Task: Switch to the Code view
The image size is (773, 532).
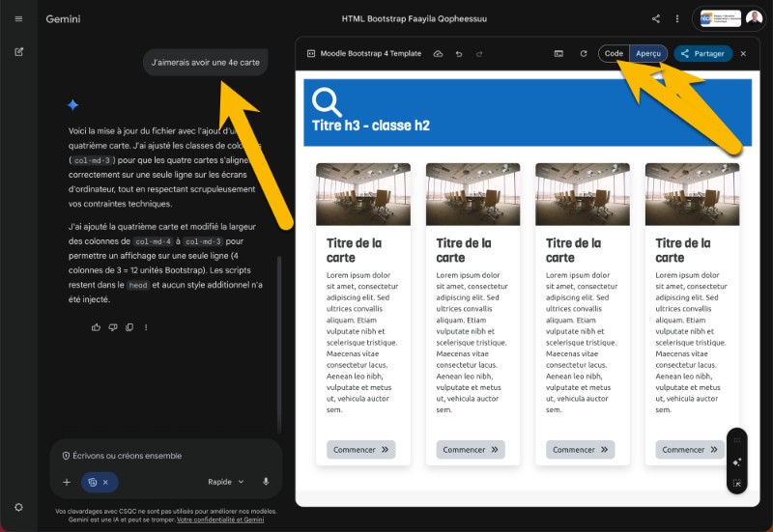Action: click(614, 53)
